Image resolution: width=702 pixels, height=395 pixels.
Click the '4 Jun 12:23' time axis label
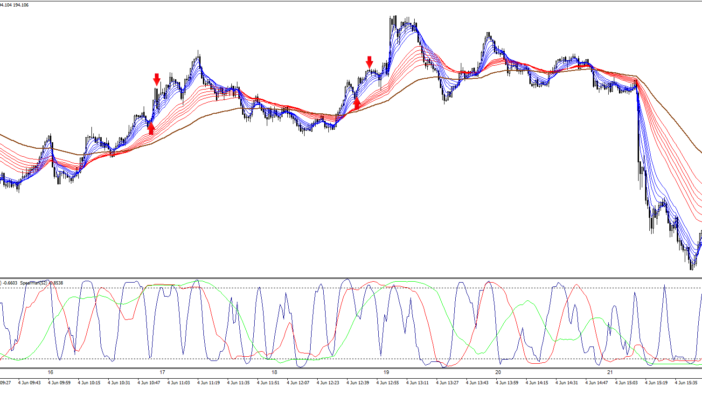coord(328,383)
